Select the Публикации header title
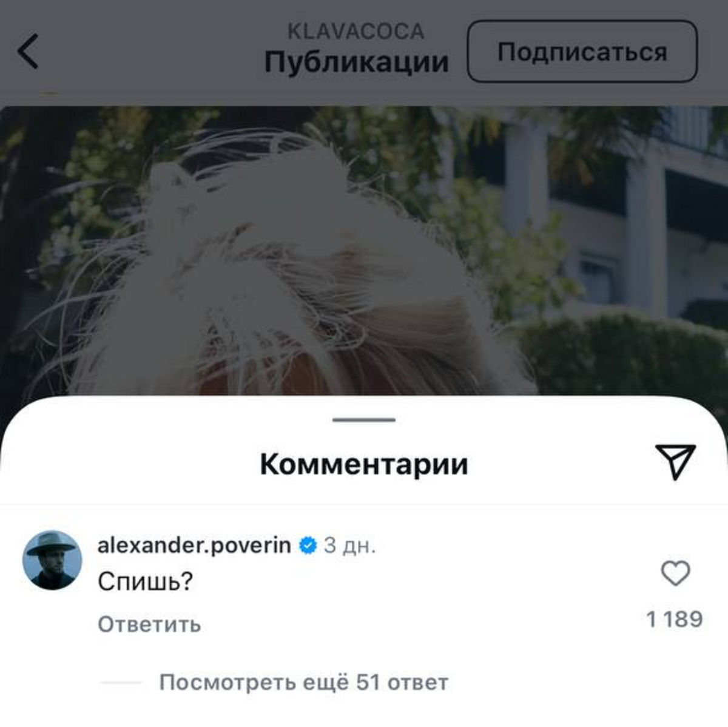Screen dimensions: 728x727 [356, 61]
